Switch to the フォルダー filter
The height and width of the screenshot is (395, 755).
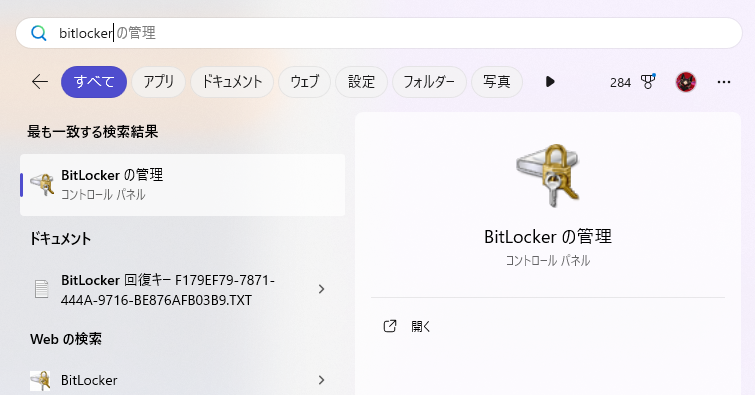click(x=429, y=82)
